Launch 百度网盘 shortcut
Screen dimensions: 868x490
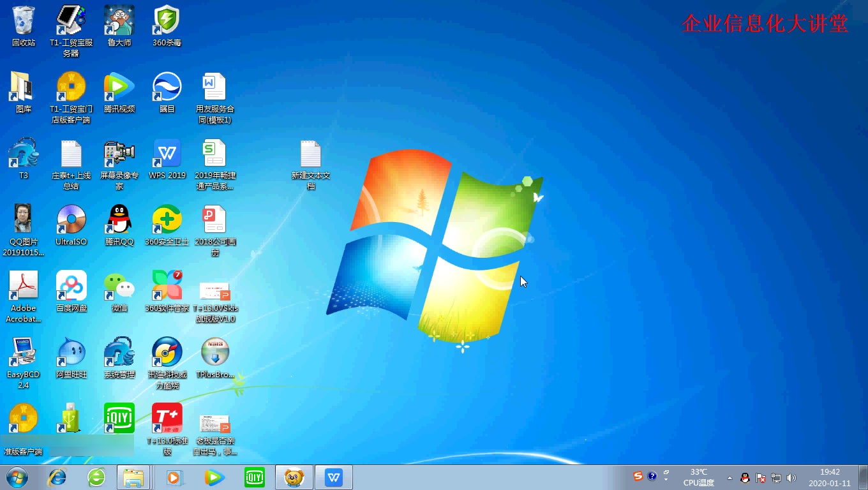[71, 292]
